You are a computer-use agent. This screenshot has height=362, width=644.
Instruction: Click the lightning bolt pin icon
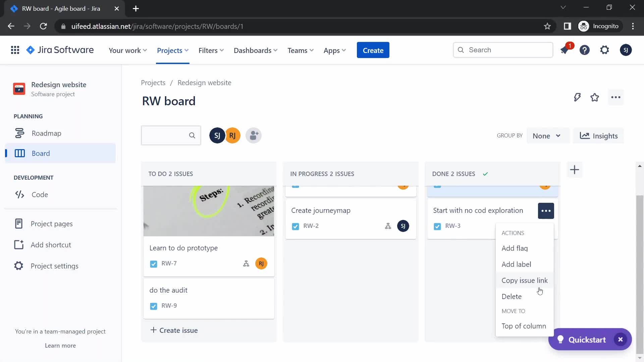click(x=577, y=97)
